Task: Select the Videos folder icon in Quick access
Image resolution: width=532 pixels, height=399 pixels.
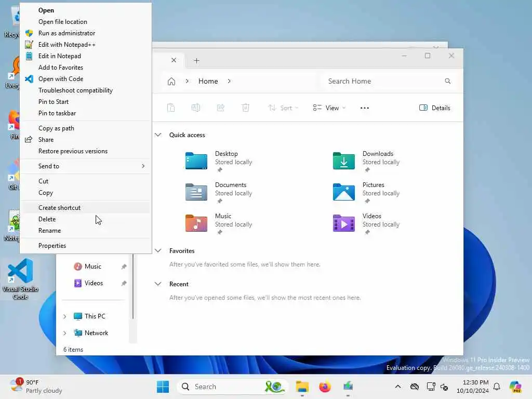Action: click(344, 223)
